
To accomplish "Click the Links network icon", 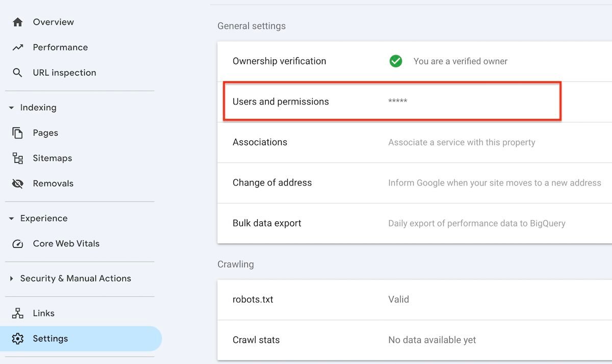I will pos(18,314).
